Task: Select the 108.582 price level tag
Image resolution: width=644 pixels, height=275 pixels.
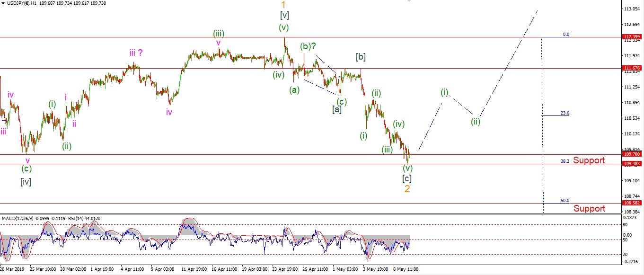Action: tap(633, 203)
